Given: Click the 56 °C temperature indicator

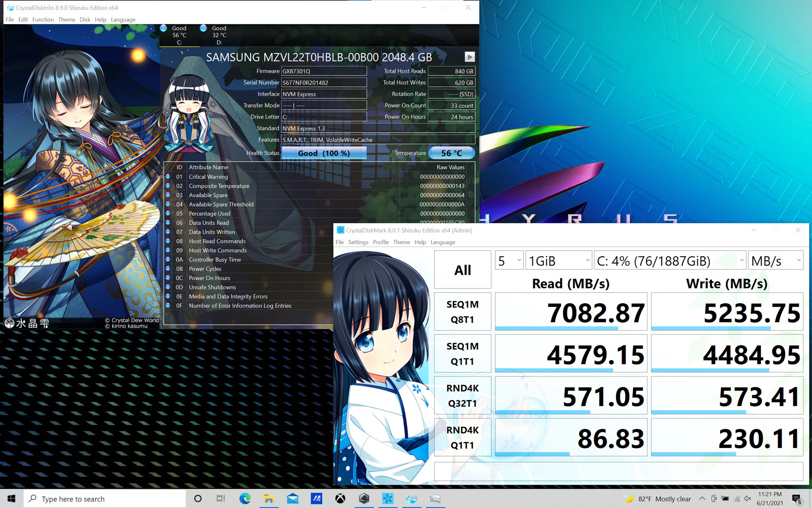Looking at the screenshot, I should (x=452, y=153).
